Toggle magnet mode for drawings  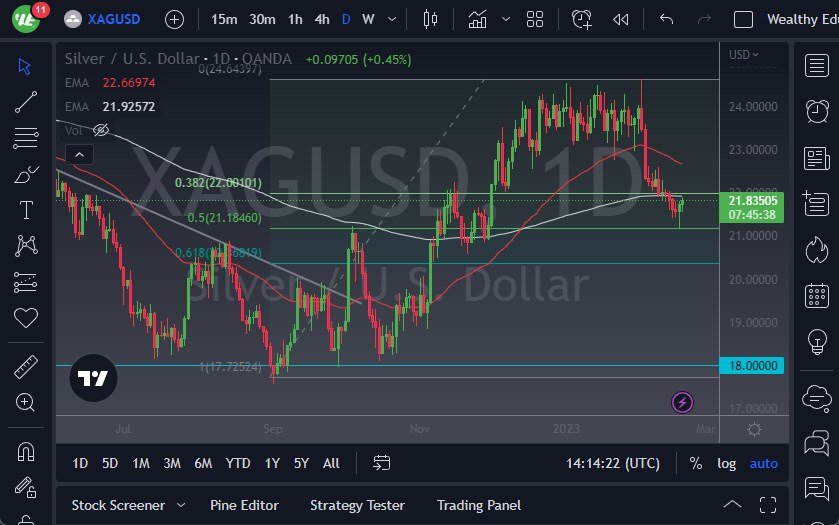(x=25, y=452)
